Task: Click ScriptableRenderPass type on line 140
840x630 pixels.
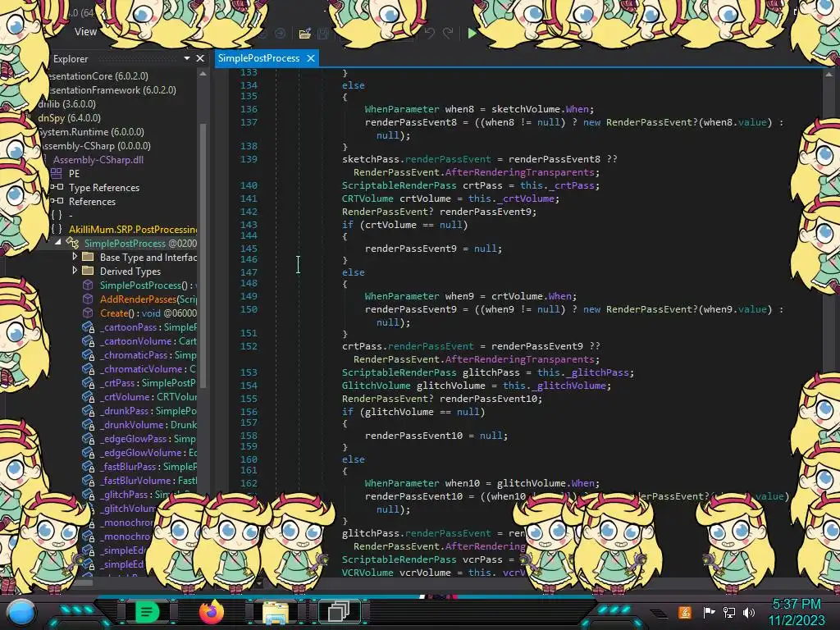Action: pyautogui.click(x=399, y=185)
